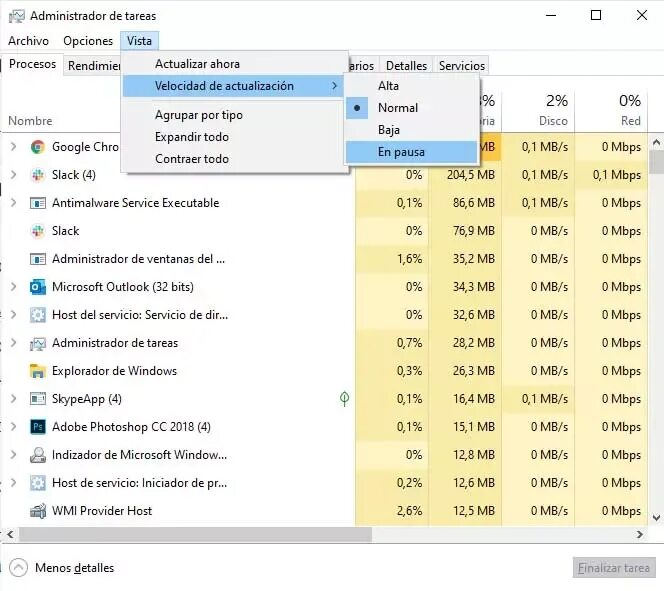The image size is (664, 591).
Task: Select Alta update speed
Action: click(x=411, y=86)
